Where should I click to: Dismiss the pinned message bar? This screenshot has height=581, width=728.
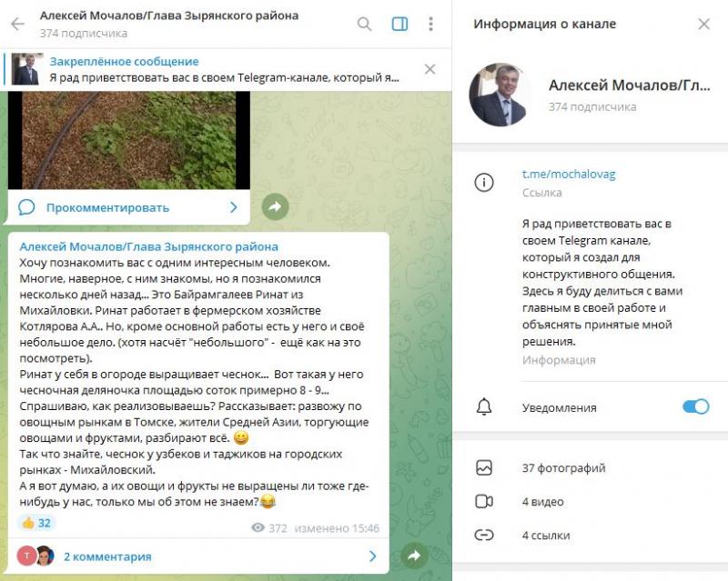click(430, 69)
